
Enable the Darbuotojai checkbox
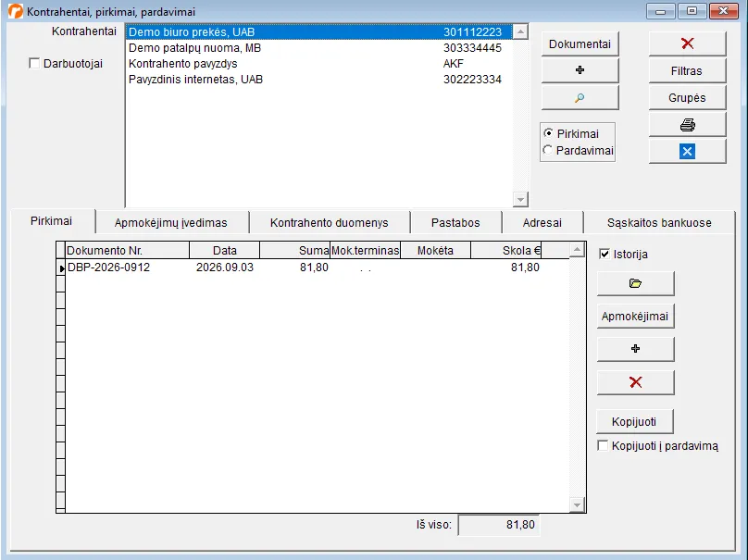pyautogui.click(x=34, y=64)
